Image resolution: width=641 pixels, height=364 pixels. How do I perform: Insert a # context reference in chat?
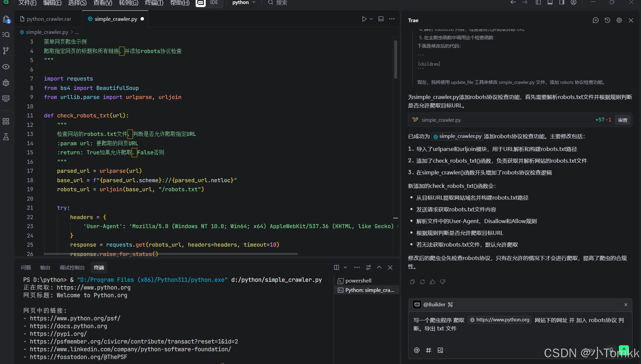tap(429, 350)
